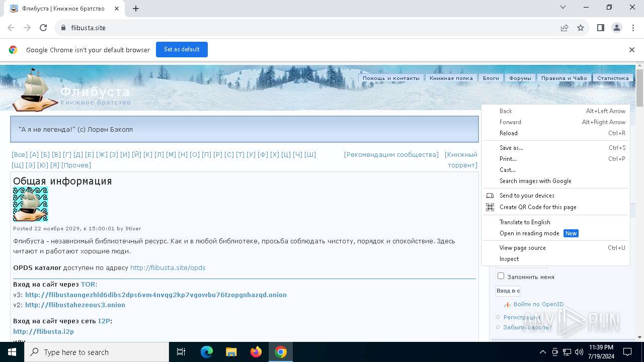Viewport: 644px width, 362px height.
Task: Open the notification center icon
Action: 627,352
